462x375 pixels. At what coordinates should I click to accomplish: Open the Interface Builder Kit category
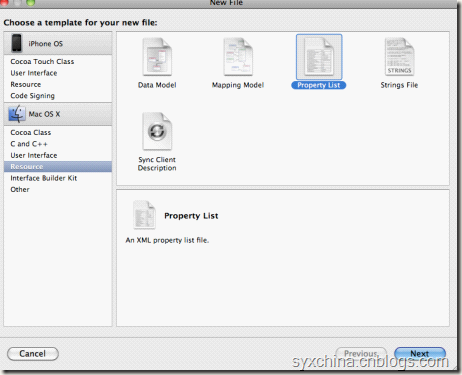click(44, 178)
